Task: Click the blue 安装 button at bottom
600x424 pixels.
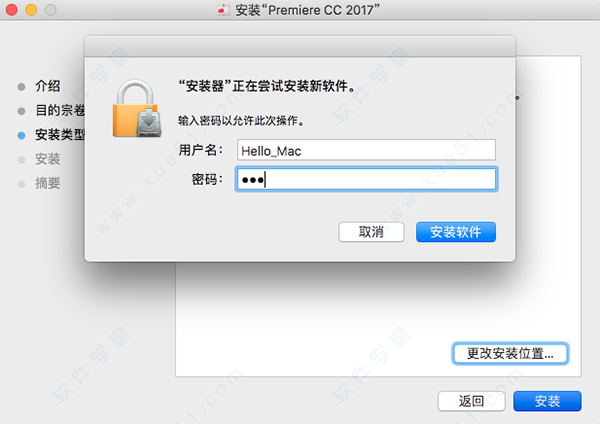Action: coord(547,401)
